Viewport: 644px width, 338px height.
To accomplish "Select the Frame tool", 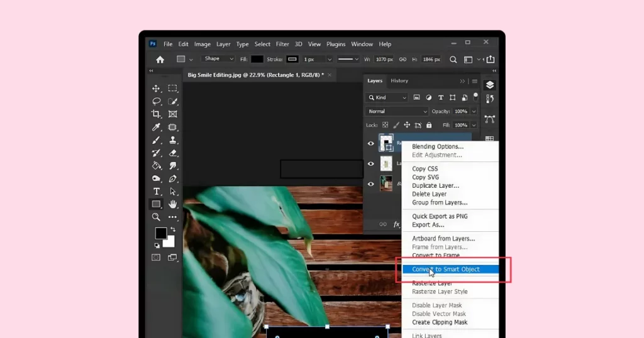I will 172,114.
